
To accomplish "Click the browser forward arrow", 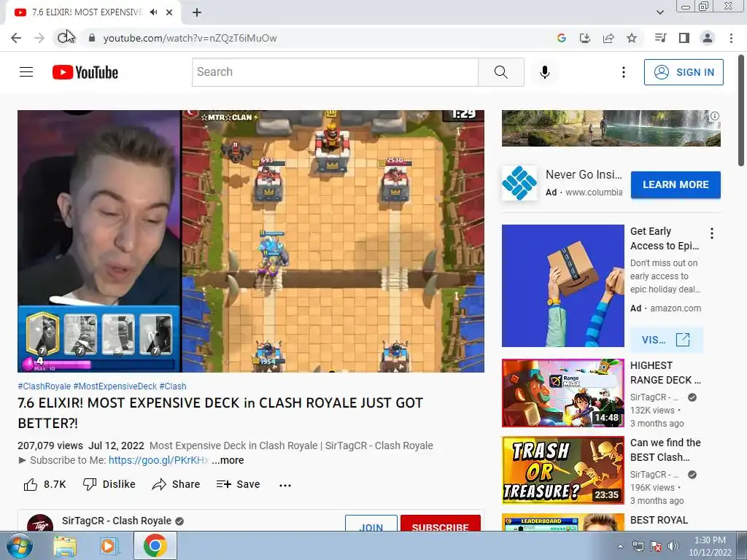I will (39, 38).
